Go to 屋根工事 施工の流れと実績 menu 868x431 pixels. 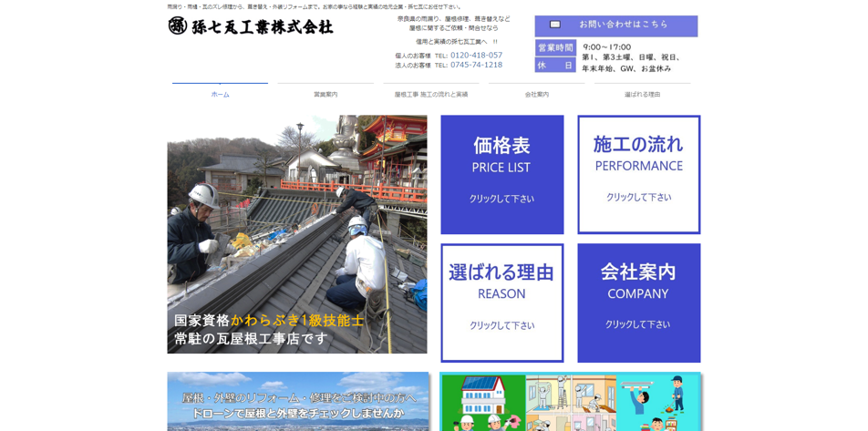coord(431,94)
